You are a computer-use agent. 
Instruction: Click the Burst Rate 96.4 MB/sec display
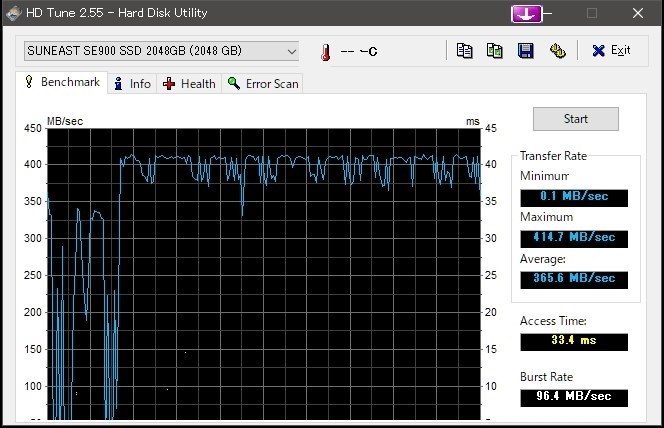click(x=574, y=398)
